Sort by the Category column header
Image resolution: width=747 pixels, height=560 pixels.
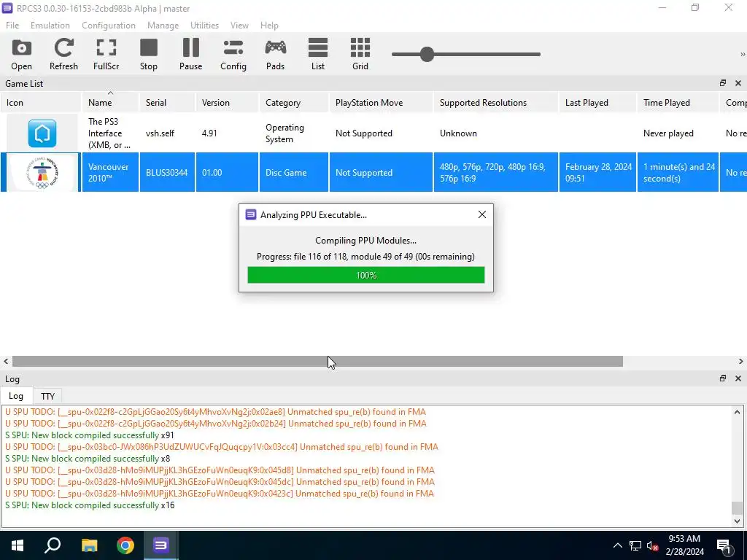(294, 102)
